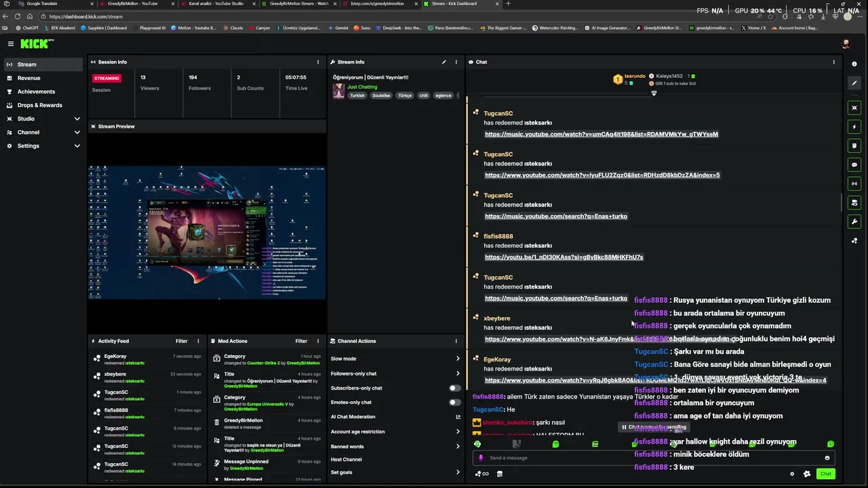Open Drops & Rewards in the sidebar
The image size is (868, 488).
[43, 105]
